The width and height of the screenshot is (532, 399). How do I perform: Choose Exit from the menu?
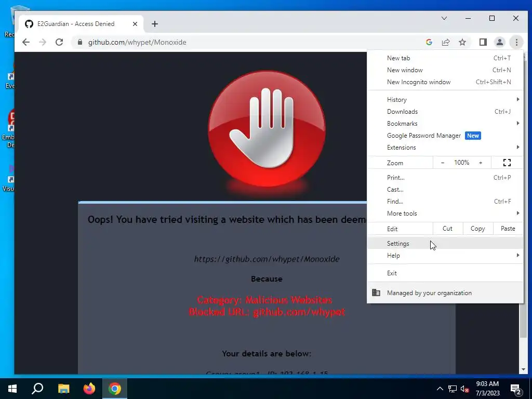coord(445,273)
